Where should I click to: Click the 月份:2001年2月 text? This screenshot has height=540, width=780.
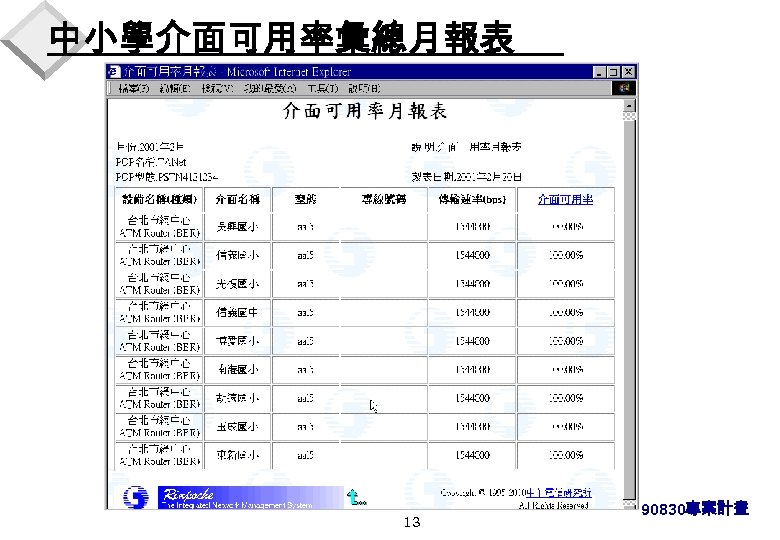(150, 147)
